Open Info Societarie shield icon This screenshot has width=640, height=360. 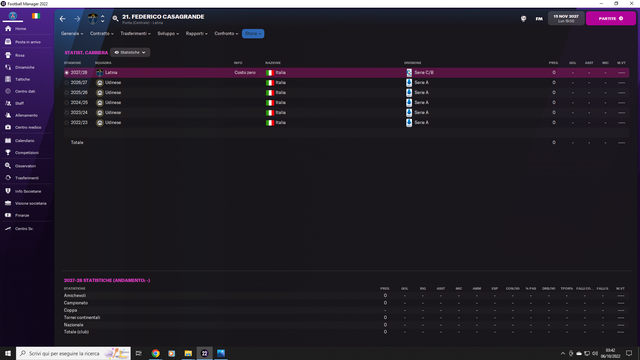coord(8,191)
